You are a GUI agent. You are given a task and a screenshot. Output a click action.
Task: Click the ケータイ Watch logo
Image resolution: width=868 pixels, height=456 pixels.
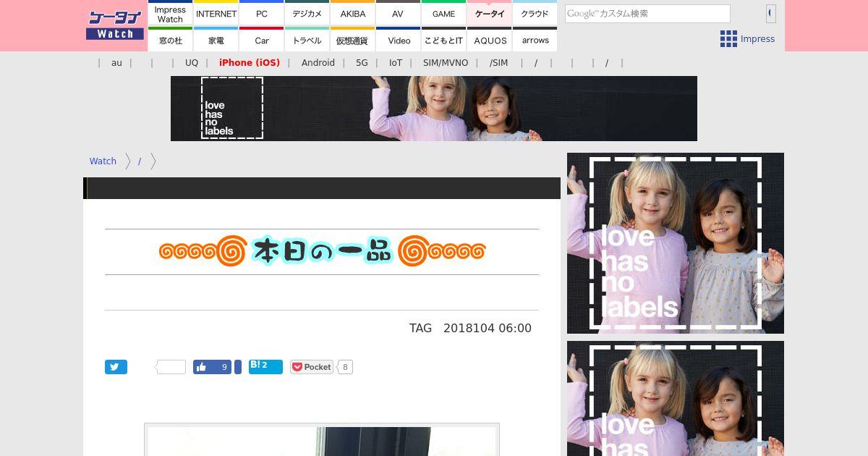click(x=115, y=25)
